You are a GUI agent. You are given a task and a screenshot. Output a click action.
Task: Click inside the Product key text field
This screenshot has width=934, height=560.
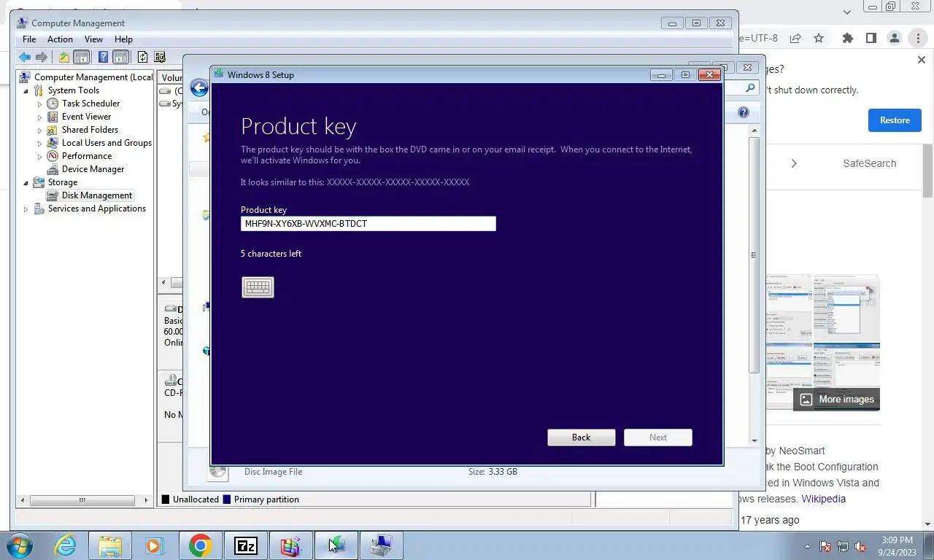coord(368,224)
